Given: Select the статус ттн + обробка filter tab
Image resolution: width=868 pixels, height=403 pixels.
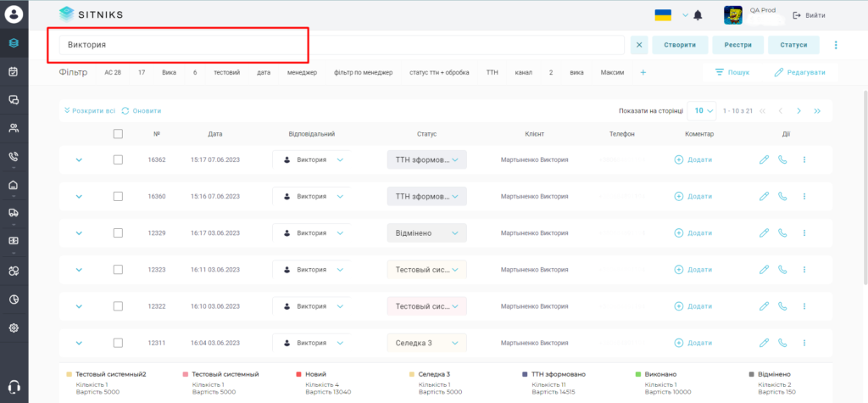Looking at the screenshot, I should pyautogui.click(x=440, y=73).
